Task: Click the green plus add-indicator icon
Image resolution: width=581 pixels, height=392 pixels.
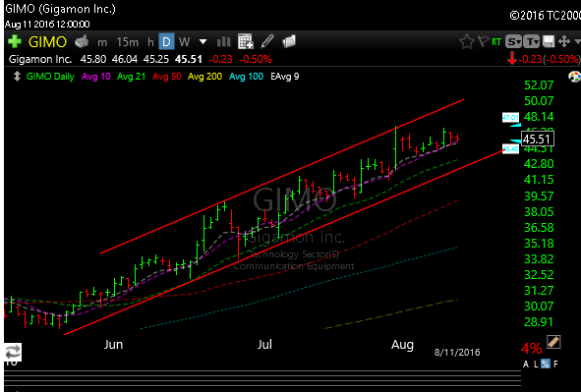Action: tap(15, 41)
